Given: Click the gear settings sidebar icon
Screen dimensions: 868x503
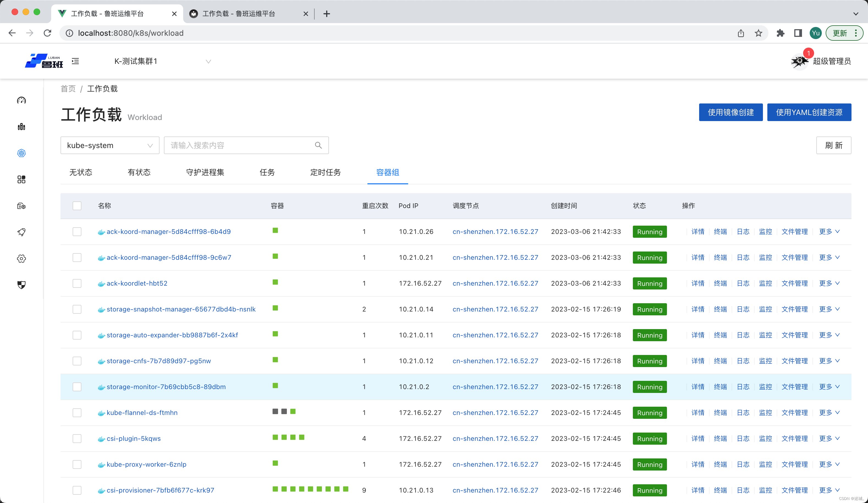Looking at the screenshot, I should point(21,258).
